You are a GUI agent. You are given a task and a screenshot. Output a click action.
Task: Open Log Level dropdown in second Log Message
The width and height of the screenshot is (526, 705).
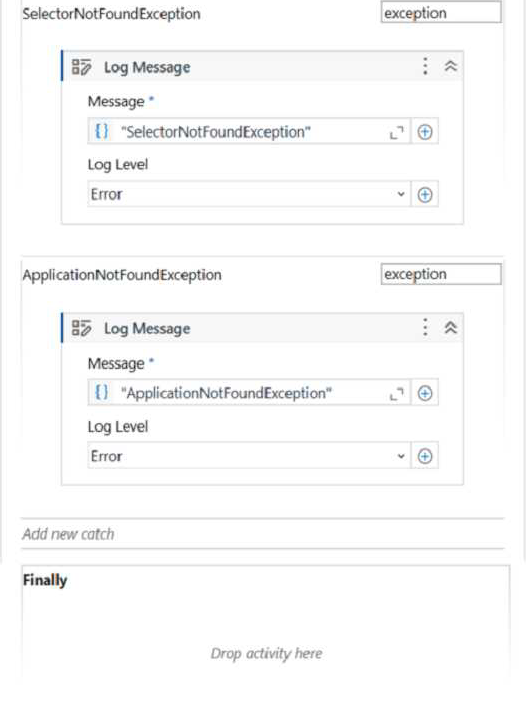click(249, 456)
